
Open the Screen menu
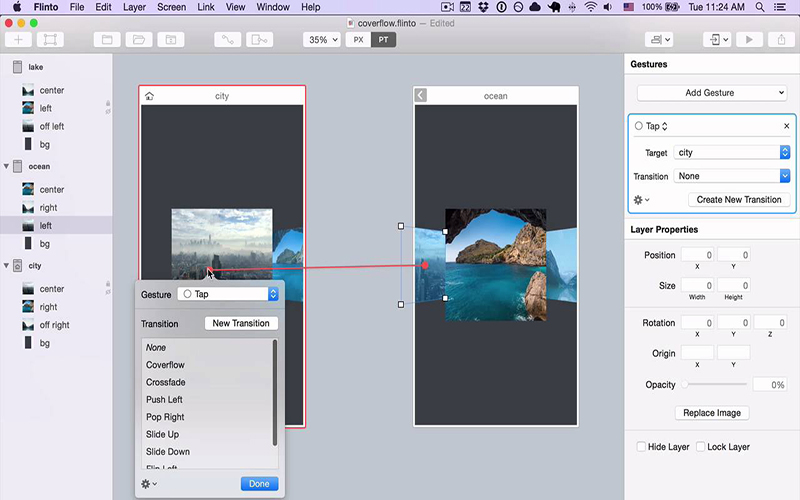(171, 7)
